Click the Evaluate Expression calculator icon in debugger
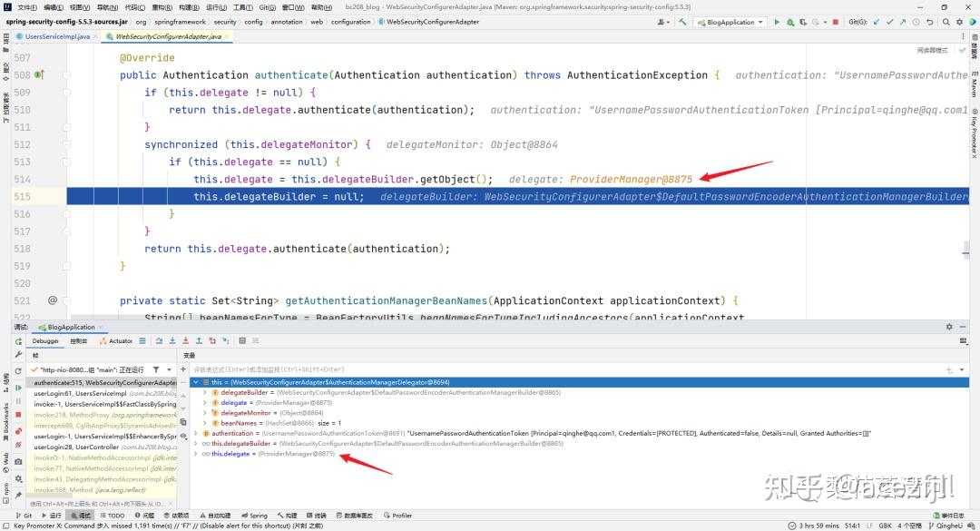The image size is (980, 531). (x=242, y=340)
